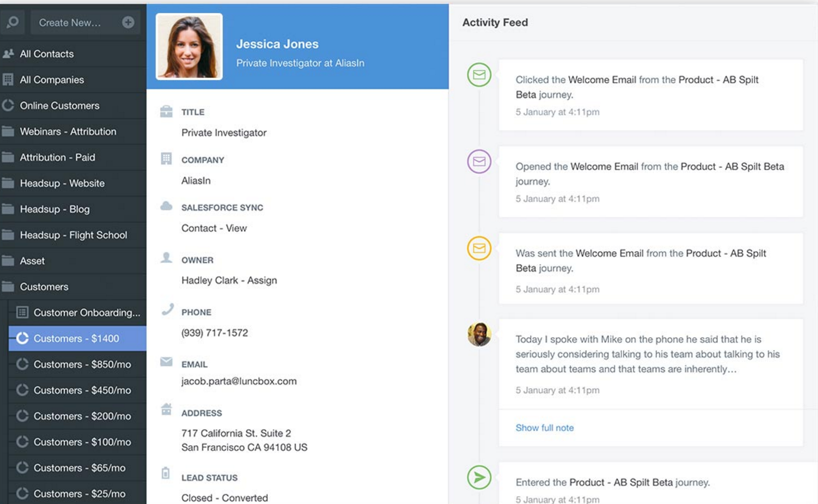Click Show full note link

tap(545, 428)
